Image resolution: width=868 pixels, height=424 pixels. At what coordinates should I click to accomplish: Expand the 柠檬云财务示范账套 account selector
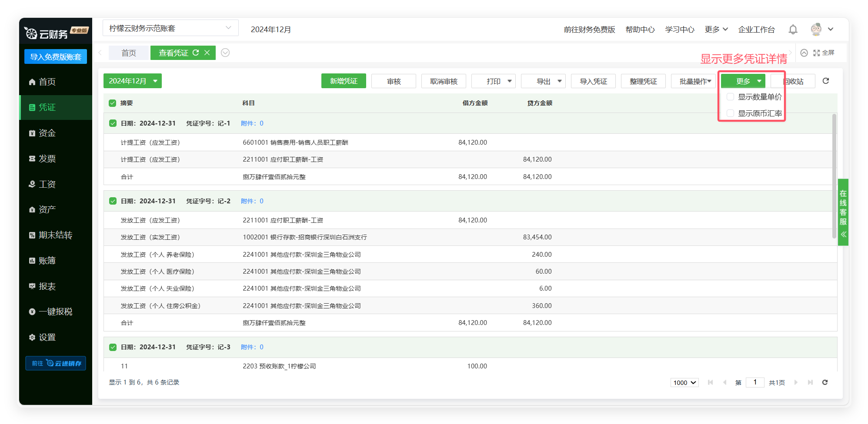[x=170, y=28]
